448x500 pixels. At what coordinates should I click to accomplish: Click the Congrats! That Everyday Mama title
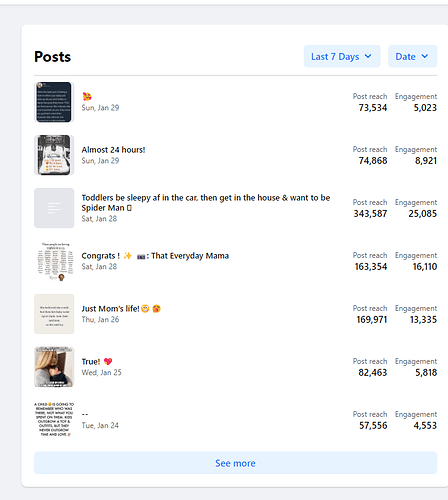[155, 256]
